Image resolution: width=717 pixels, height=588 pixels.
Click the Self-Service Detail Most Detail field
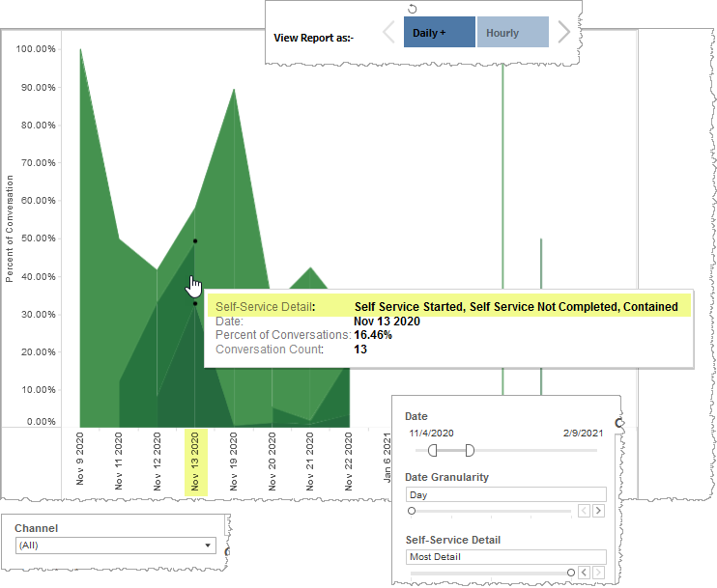(x=504, y=557)
